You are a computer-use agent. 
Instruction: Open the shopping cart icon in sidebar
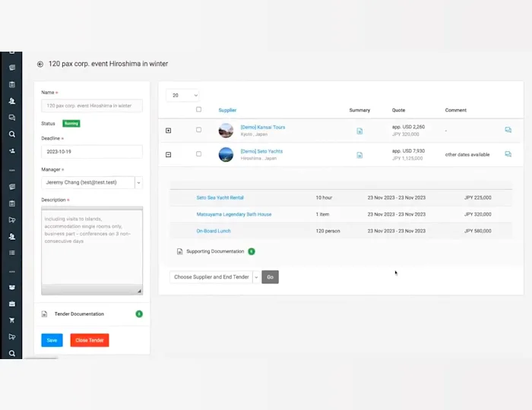tap(12, 320)
